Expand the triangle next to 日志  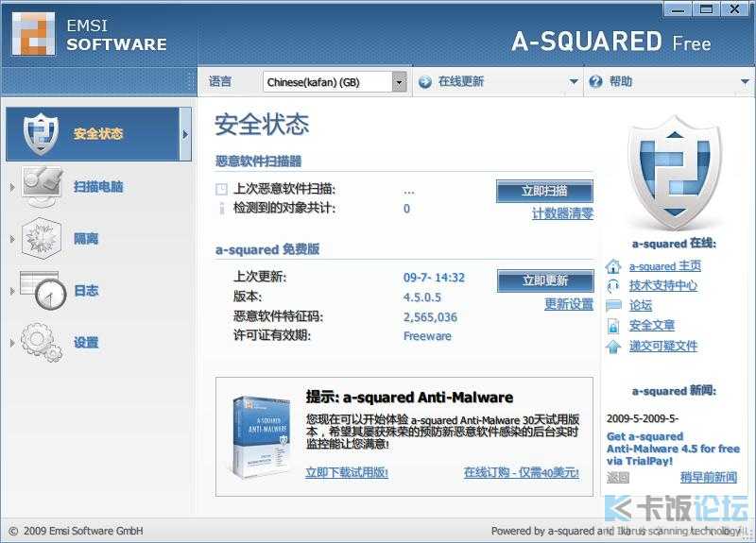click(x=12, y=291)
